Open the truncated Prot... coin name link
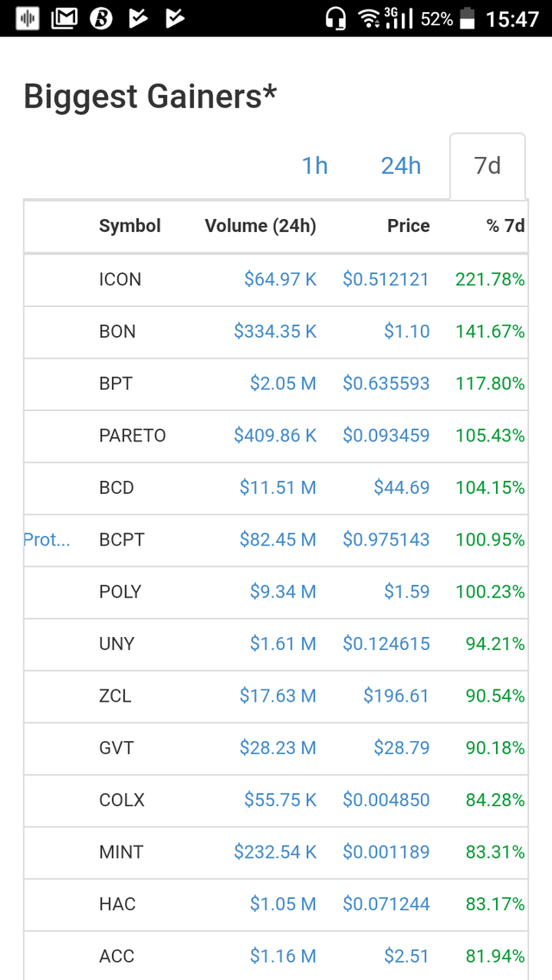552x980 pixels. click(47, 540)
